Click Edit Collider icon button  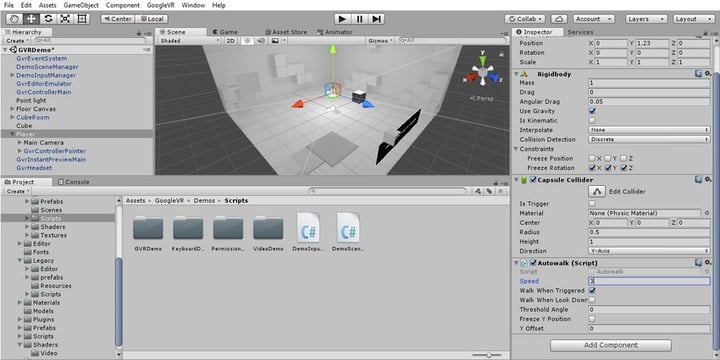596,191
